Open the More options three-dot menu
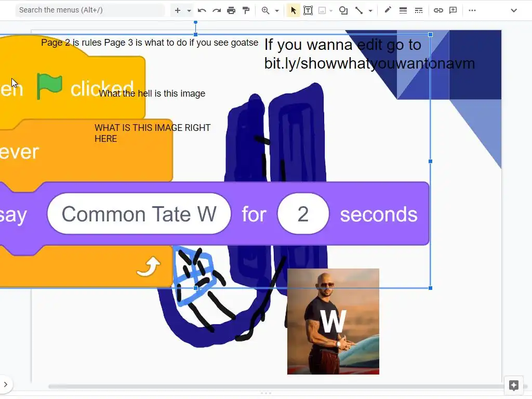Image resolution: width=532 pixels, height=399 pixels. pos(472,10)
